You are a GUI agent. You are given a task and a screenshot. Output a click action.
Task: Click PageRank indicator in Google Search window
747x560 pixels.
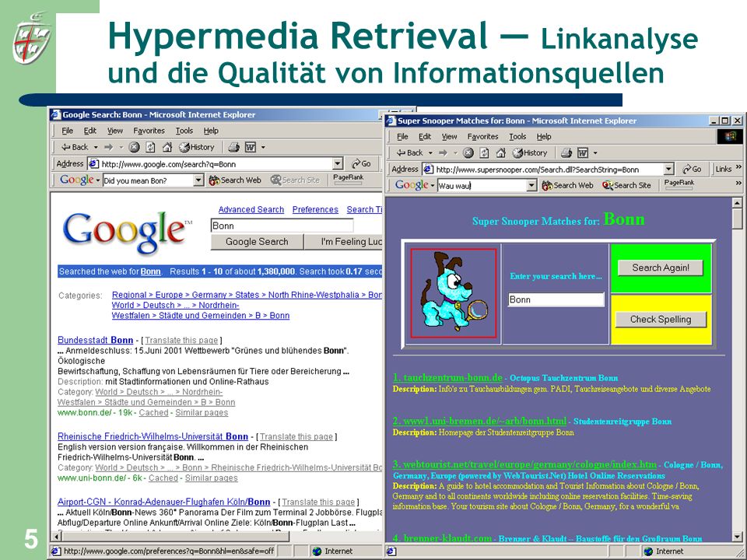point(349,180)
